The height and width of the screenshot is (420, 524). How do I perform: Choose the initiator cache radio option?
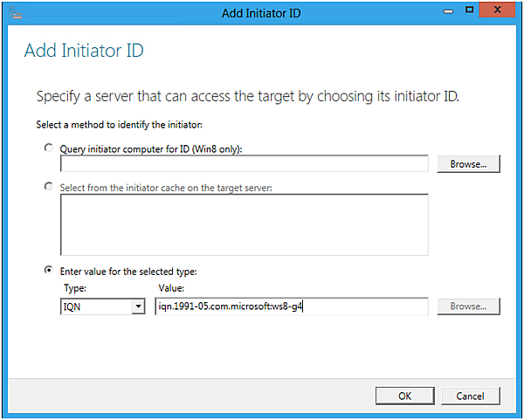click(49, 187)
